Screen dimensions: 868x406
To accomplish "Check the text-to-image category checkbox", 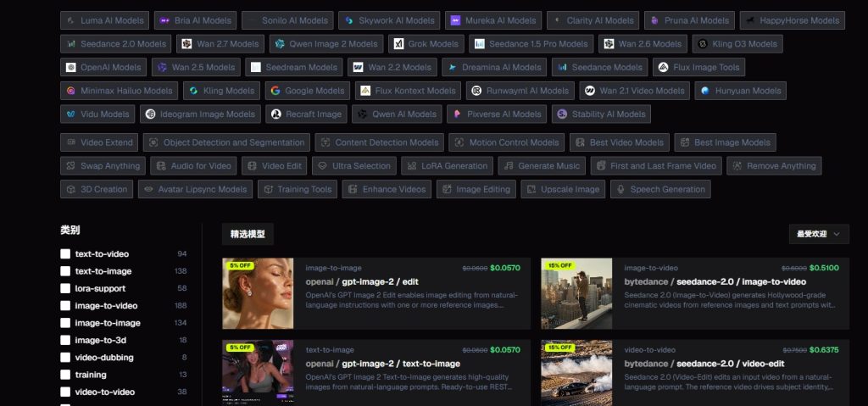I will 65,271.
